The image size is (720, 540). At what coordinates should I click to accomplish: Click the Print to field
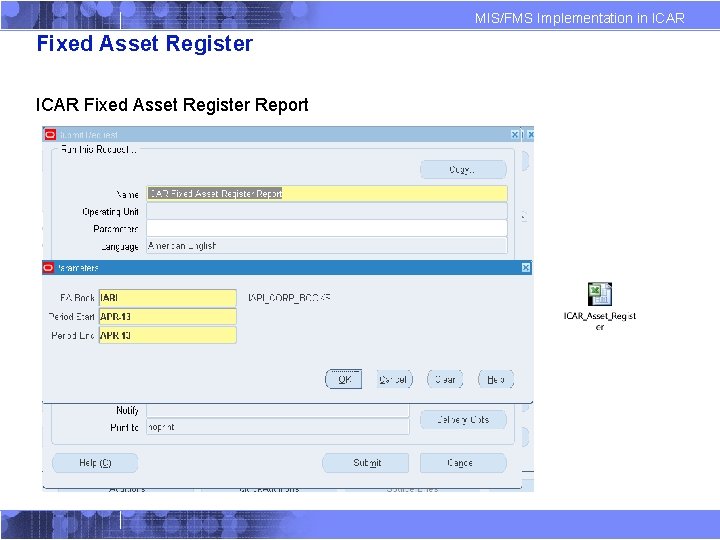[x=278, y=427]
